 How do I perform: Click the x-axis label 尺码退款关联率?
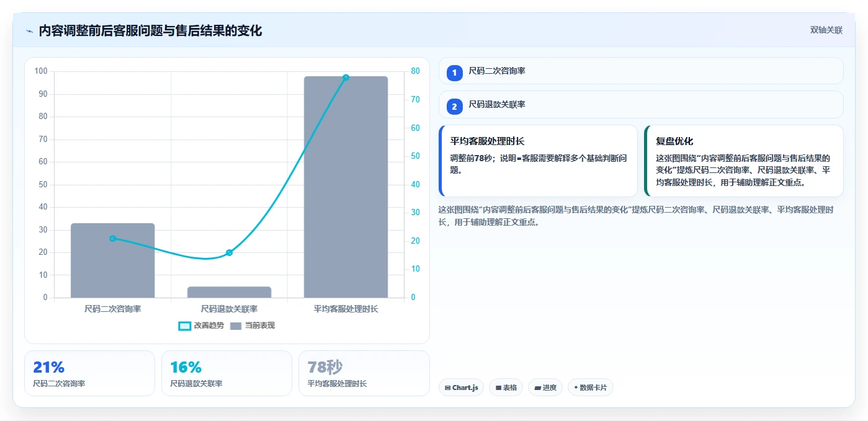pyautogui.click(x=229, y=309)
